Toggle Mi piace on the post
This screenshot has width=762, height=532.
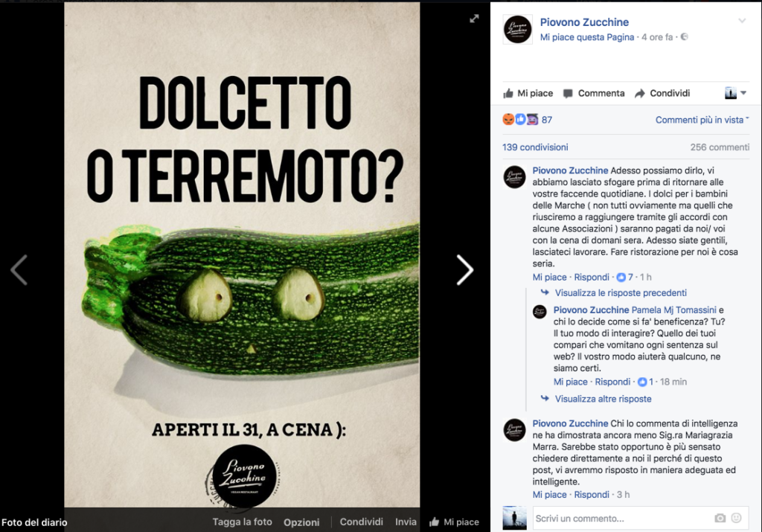point(528,93)
